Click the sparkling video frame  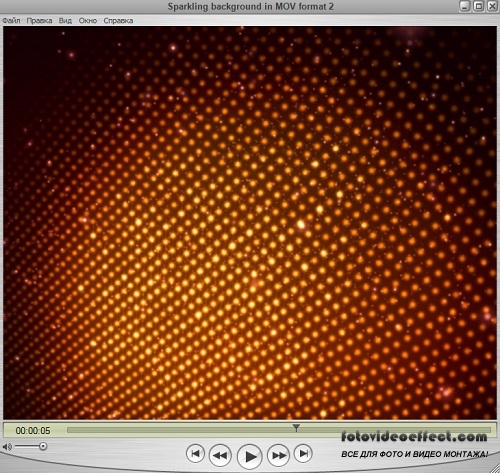[250, 223]
